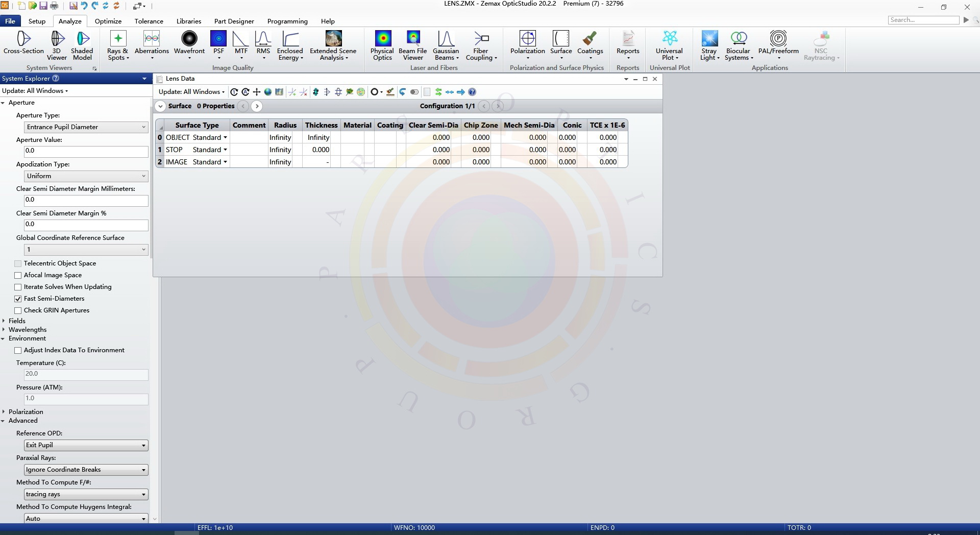980x535 pixels.
Task: Open the Shaded Model viewer
Action: tap(82, 45)
